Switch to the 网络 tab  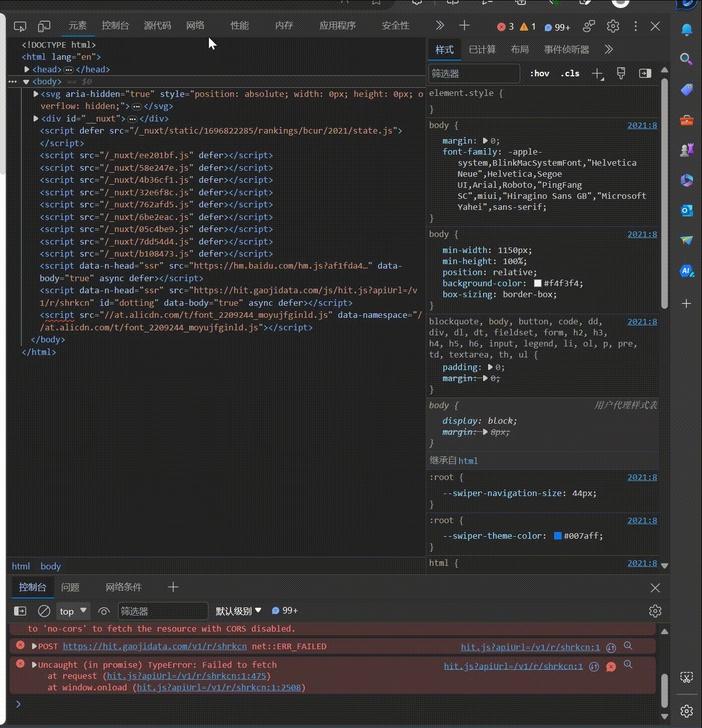click(x=195, y=26)
